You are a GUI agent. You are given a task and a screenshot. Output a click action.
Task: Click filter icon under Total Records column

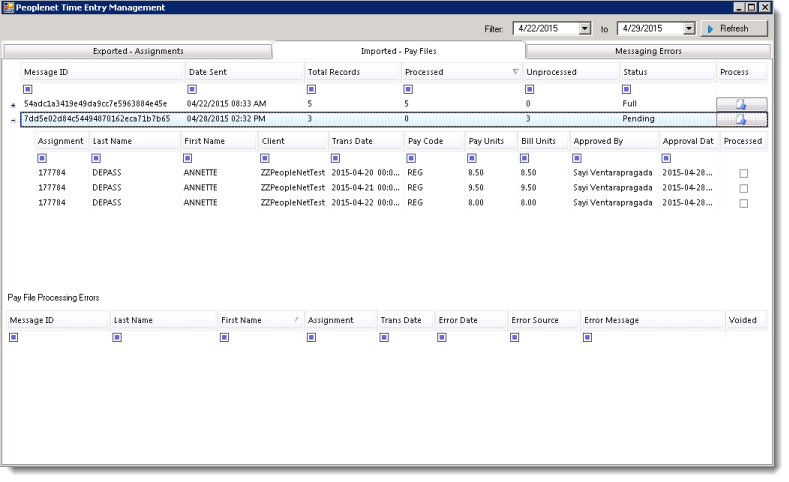(x=311, y=89)
